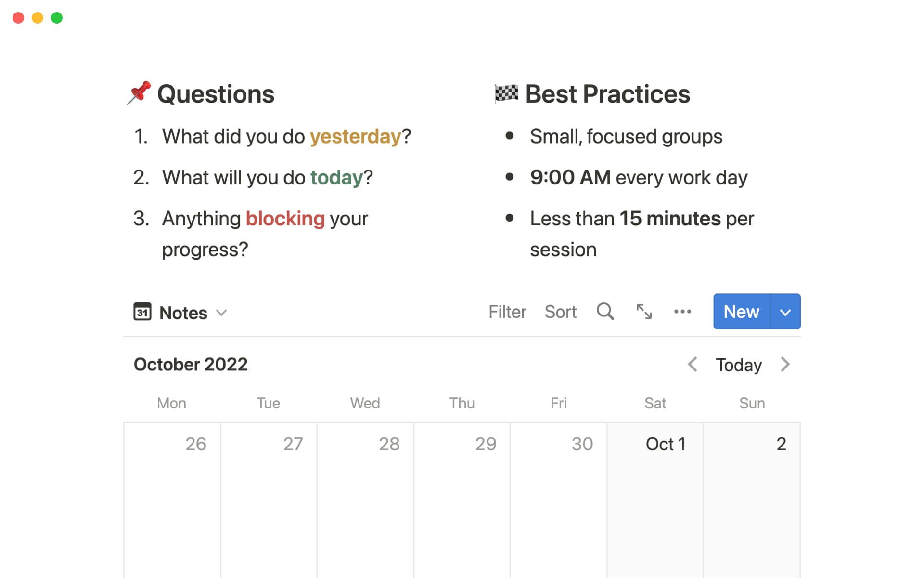Jump to today using the Today button
The height and width of the screenshot is (578, 924).
pos(738,365)
